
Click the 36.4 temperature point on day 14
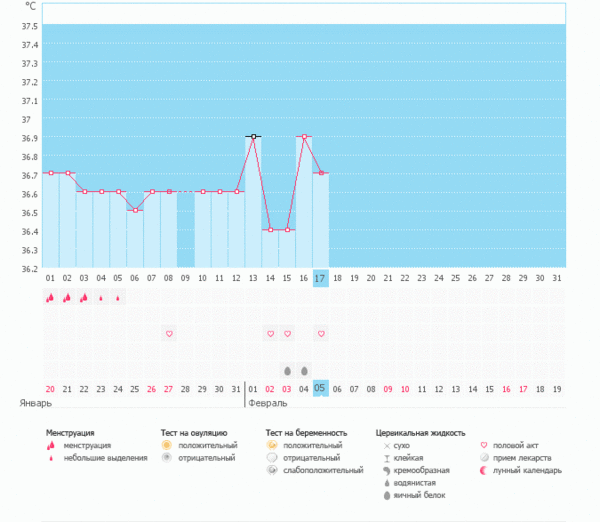270,230
